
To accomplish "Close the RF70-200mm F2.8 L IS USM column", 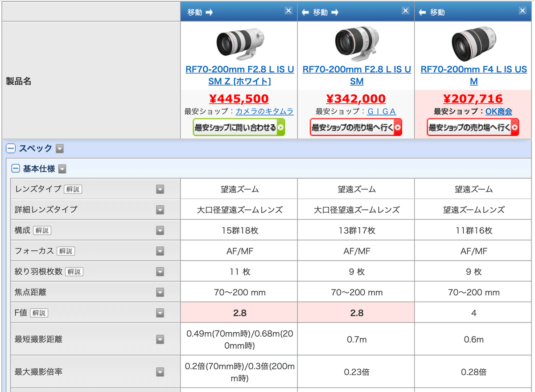I will tap(405, 11).
